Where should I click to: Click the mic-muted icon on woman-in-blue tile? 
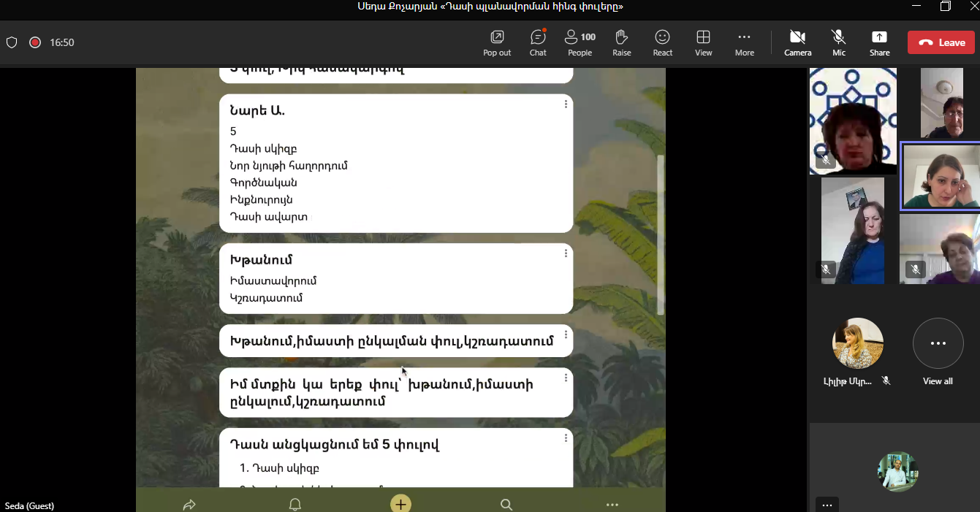[825, 270]
